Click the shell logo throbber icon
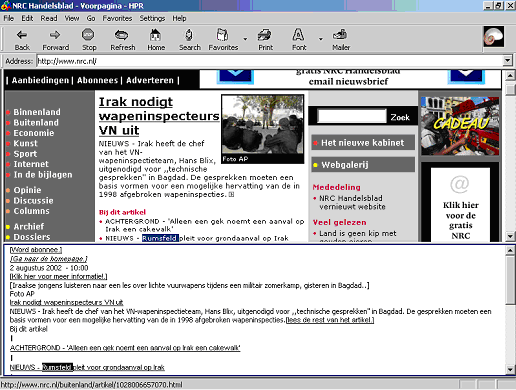The height and width of the screenshot is (390, 516). point(493,37)
